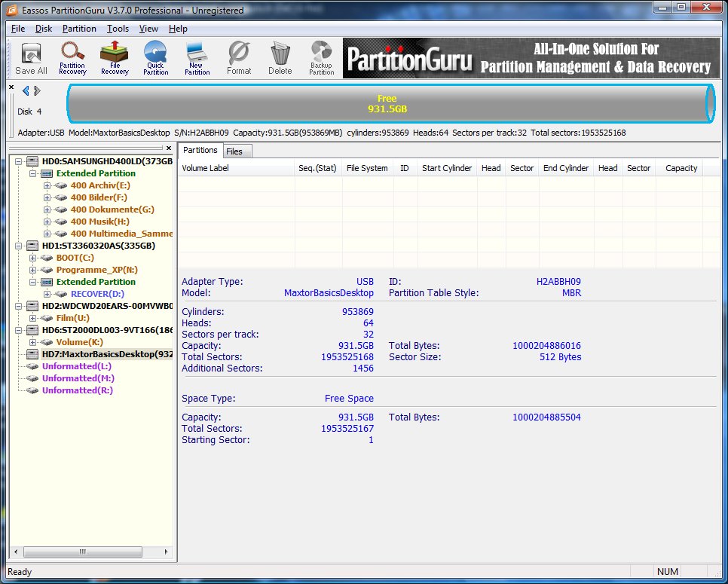Select the Partitions tab
Viewport: 728px width, 584px height.
click(x=200, y=151)
